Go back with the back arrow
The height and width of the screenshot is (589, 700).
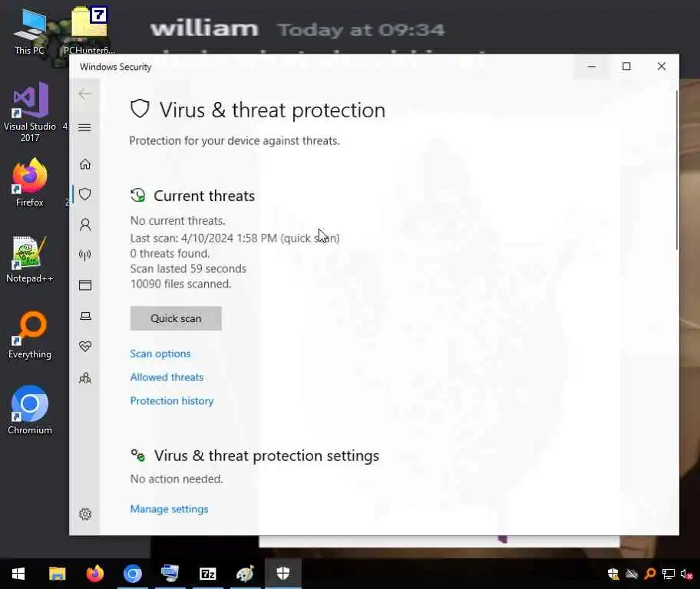pyautogui.click(x=85, y=94)
